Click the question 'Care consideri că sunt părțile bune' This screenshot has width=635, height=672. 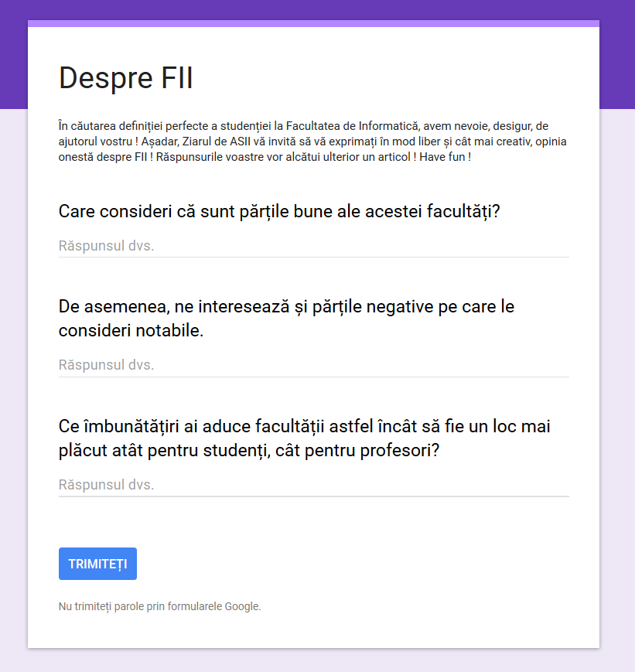click(279, 211)
